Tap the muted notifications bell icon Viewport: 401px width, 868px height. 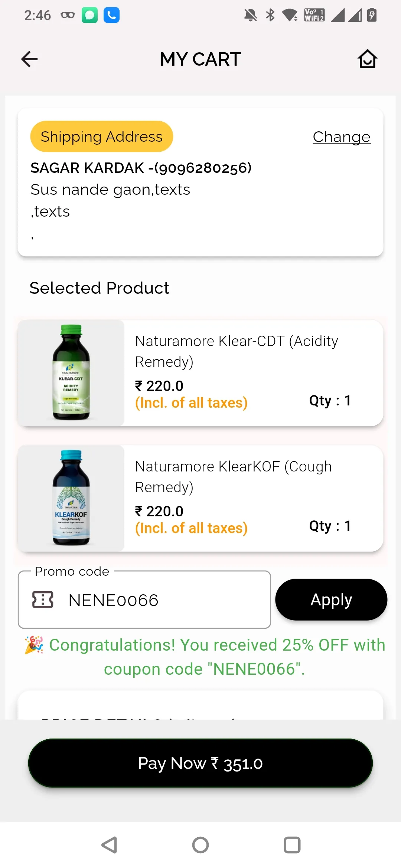(250, 15)
